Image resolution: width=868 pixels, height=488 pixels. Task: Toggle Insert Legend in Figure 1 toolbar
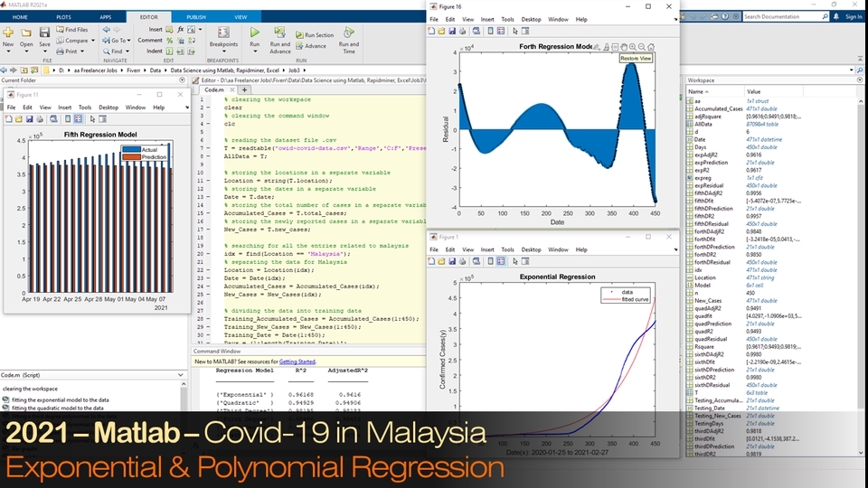click(500, 261)
